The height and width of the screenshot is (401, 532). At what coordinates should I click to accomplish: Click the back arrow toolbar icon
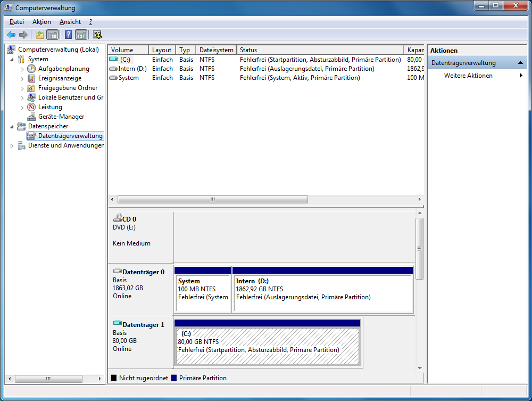(x=11, y=35)
